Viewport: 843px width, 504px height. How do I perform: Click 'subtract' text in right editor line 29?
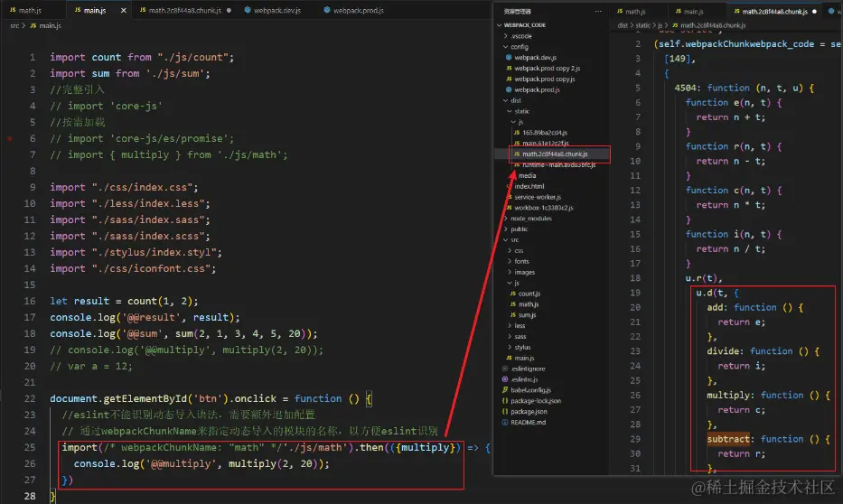[x=728, y=439]
